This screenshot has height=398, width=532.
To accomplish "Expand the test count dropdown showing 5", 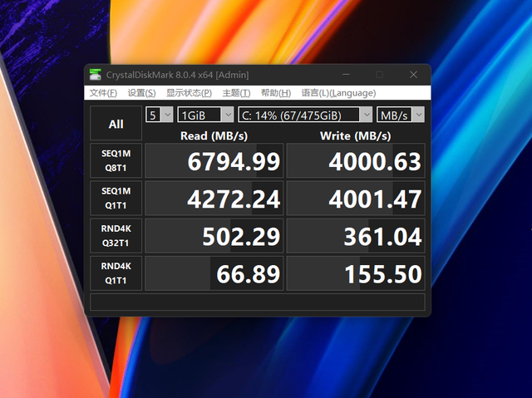I will [159, 115].
